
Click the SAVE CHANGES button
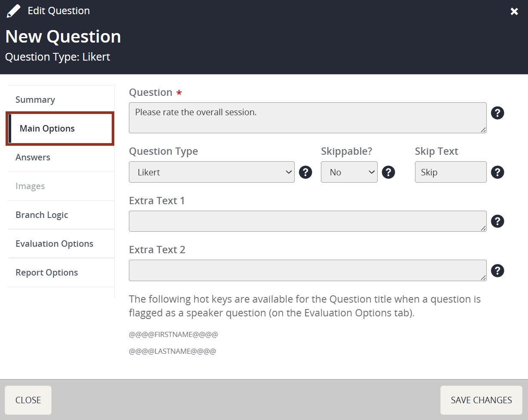[x=481, y=400]
